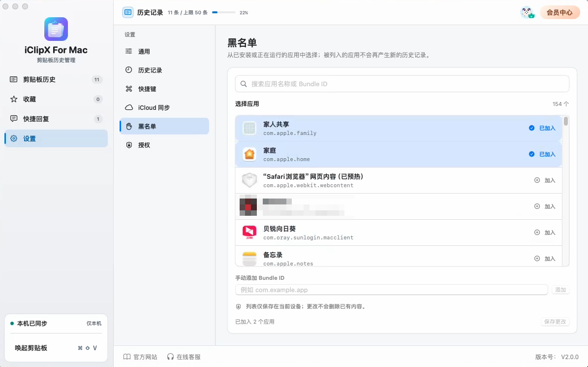Open the 历史记录 settings tab
Viewport: 588px width, 367px height.
point(164,70)
